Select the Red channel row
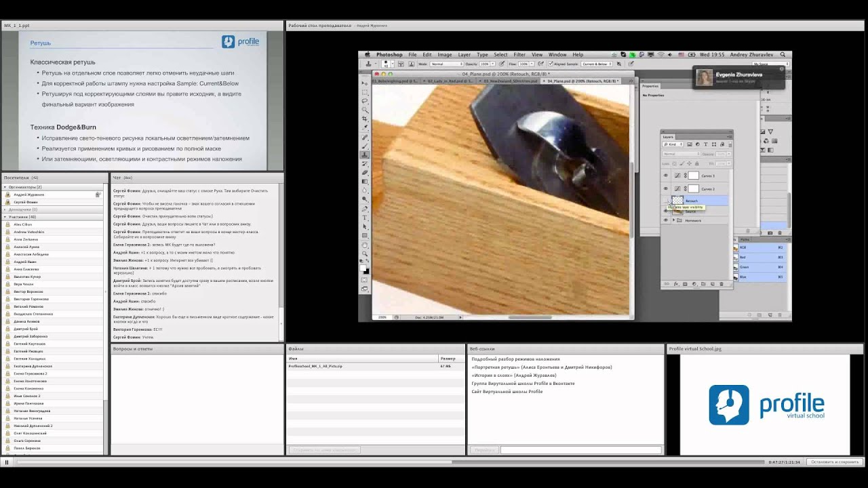Screen dimensions: 868x488 click(x=761, y=258)
